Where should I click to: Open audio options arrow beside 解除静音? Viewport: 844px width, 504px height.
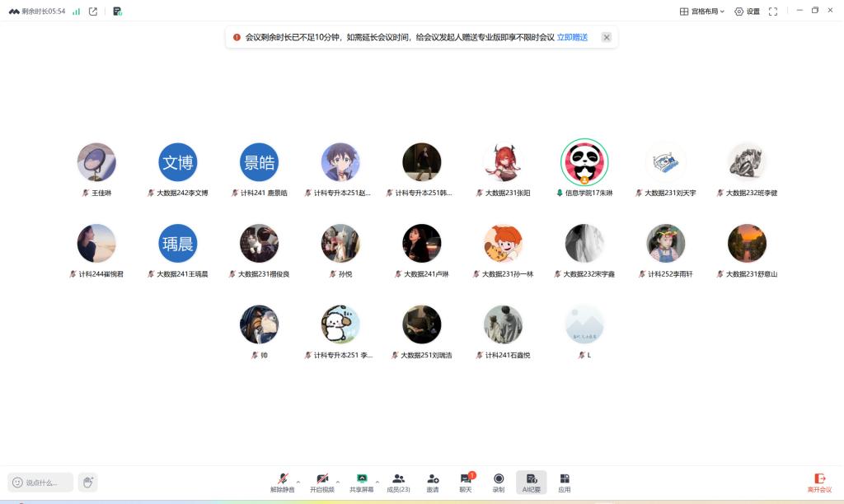click(x=298, y=481)
